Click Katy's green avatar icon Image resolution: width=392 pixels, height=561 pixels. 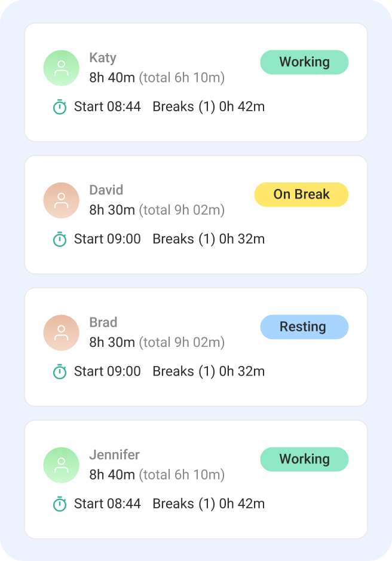coord(62,68)
